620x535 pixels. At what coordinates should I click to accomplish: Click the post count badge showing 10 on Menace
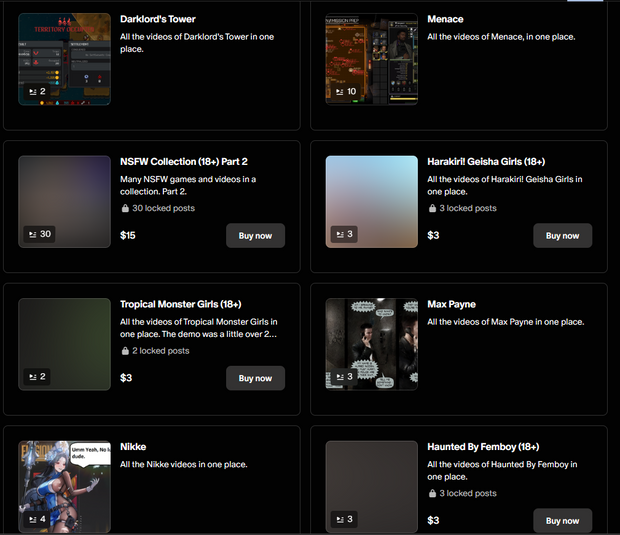pos(345,91)
